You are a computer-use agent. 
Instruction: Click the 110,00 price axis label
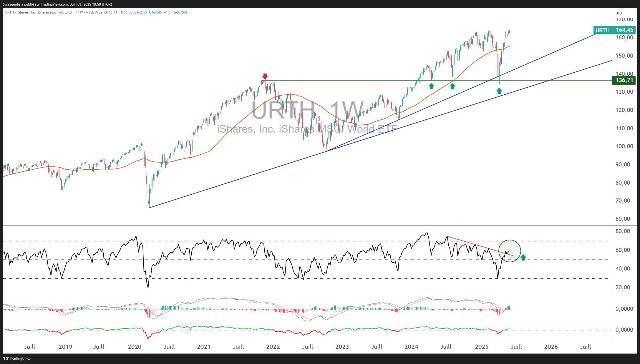(624, 128)
